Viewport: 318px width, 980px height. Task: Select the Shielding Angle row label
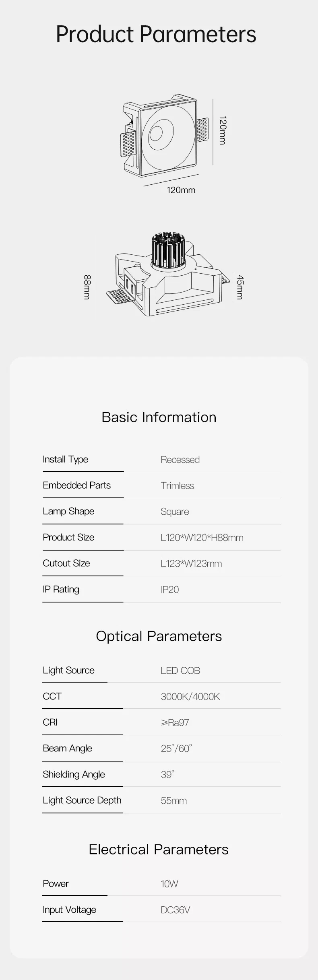[74, 774]
